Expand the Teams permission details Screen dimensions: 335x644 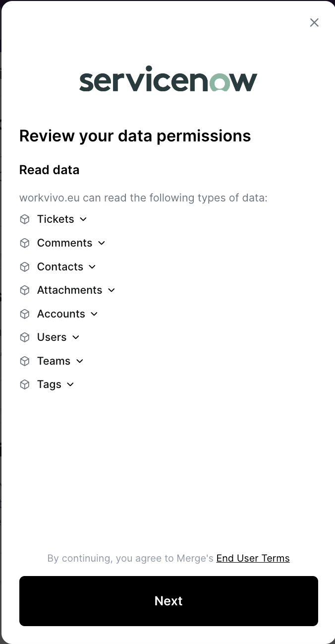click(x=80, y=361)
